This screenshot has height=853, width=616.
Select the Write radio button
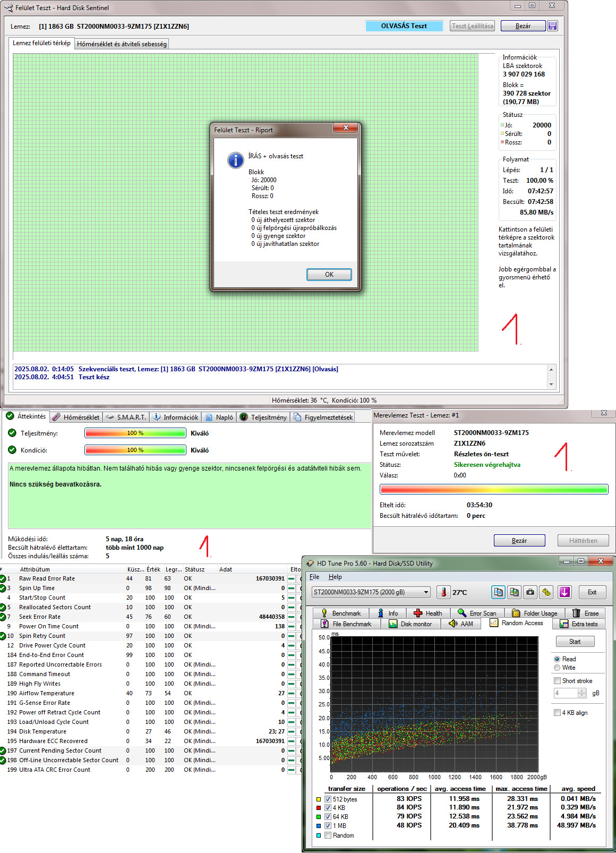pos(557,668)
